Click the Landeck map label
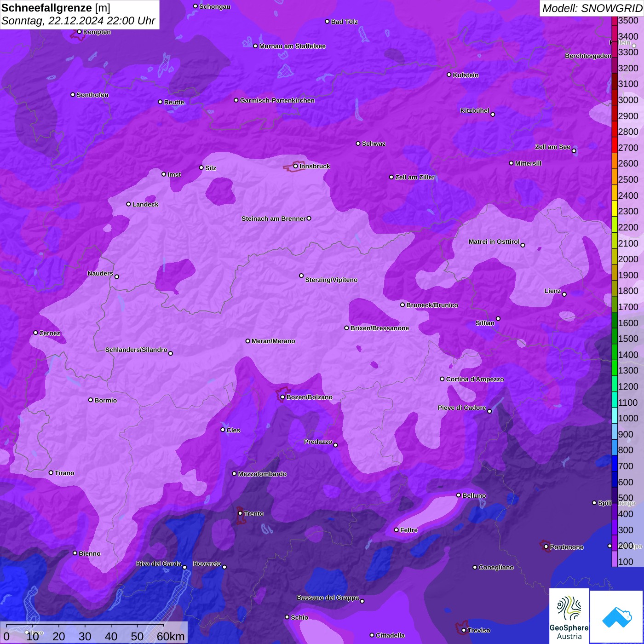Image resolution: width=644 pixels, height=644 pixels. 145,204
